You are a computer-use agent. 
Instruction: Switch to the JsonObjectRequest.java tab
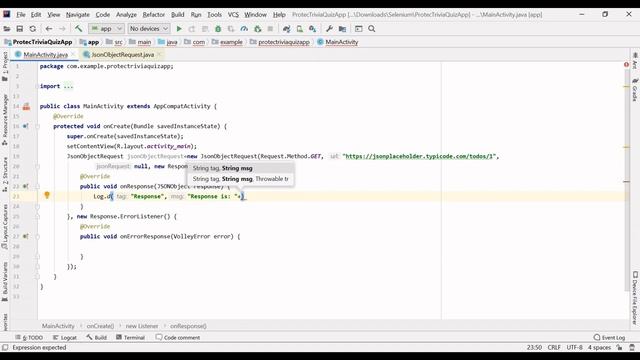tap(122, 55)
